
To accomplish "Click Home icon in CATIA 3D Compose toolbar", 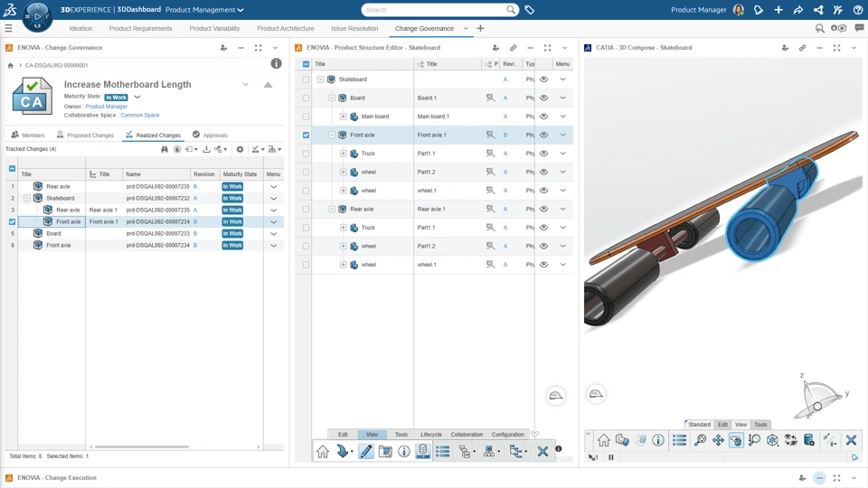I will 603,440.
